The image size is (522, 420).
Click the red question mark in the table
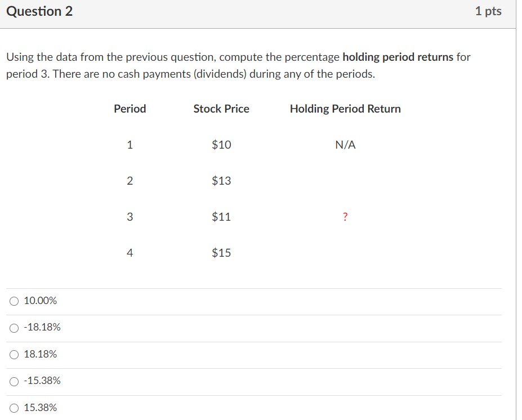tap(345, 216)
